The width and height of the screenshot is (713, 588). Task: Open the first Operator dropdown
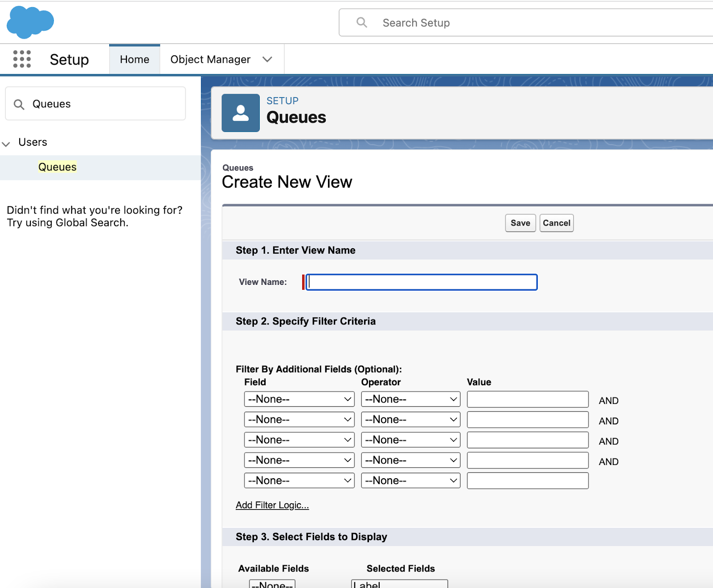pos(410,399)
